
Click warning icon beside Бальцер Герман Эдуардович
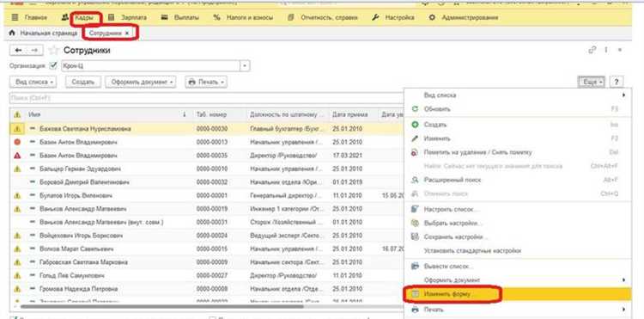click(17, 169)
